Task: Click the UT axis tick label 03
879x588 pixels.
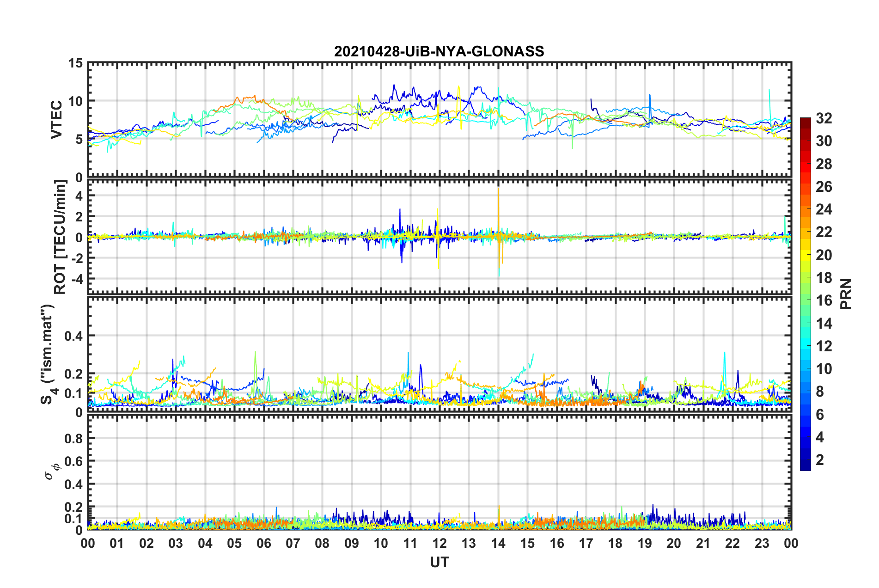Action: point(176,543)
